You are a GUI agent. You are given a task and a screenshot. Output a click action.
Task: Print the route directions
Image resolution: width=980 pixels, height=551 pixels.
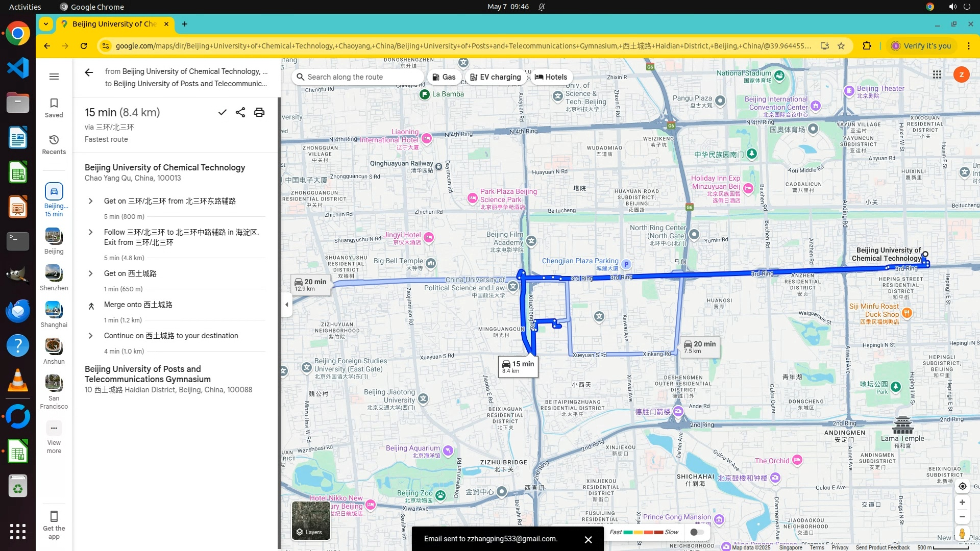(x=259, y=112)
